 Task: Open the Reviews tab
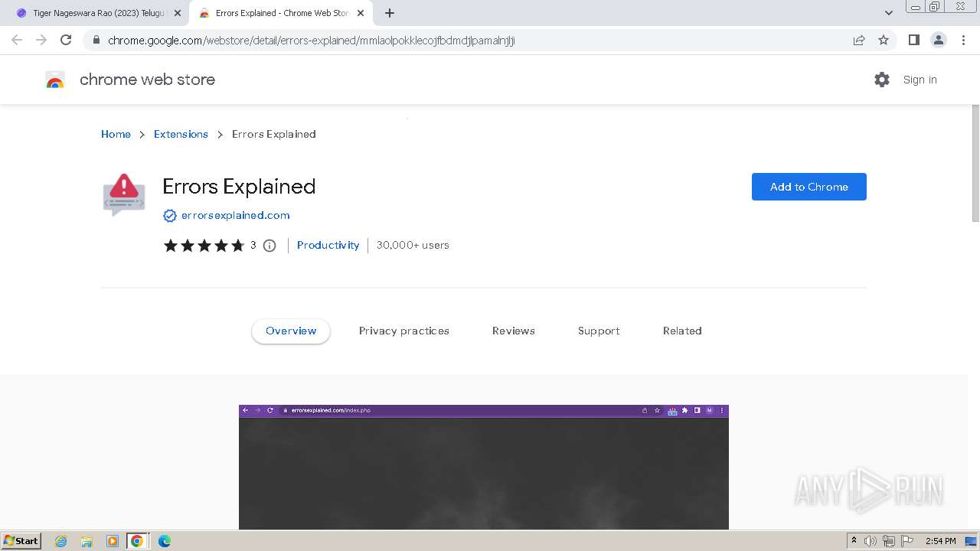513,331
